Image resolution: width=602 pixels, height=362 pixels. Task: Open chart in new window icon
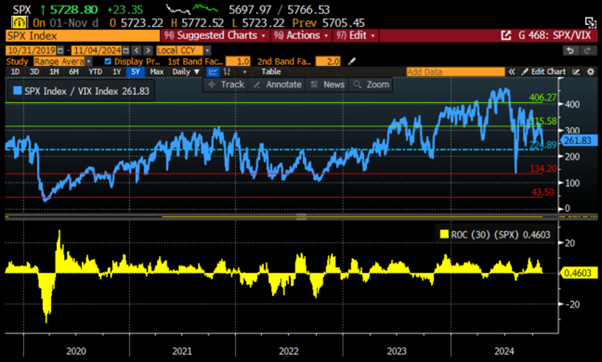[506, 36]
